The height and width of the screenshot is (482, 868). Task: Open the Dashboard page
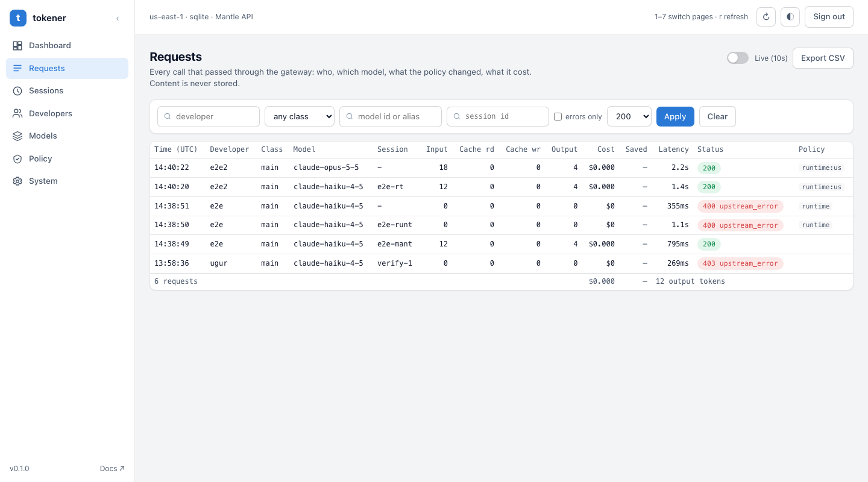tap(67, 46)
